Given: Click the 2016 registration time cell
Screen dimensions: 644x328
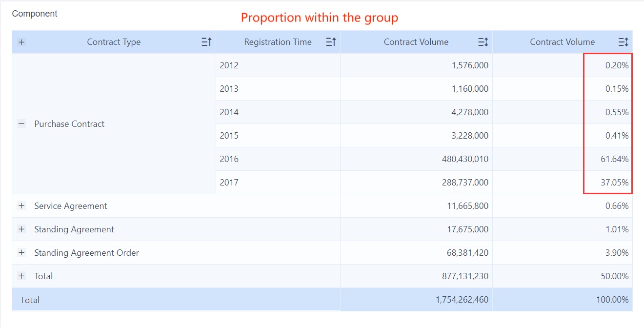Looking at the screenshot, I should pyautogui.click(x=229, y=159).
